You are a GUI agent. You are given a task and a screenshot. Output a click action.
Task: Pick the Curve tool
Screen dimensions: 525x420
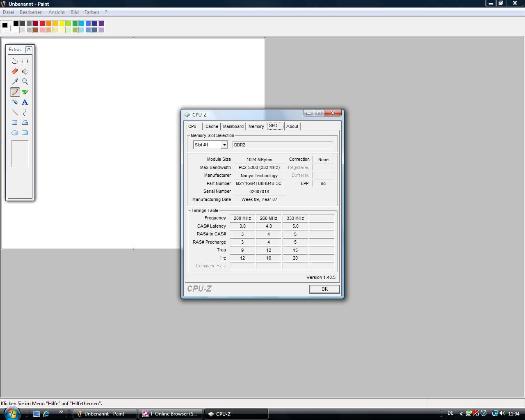coord(25,112)
